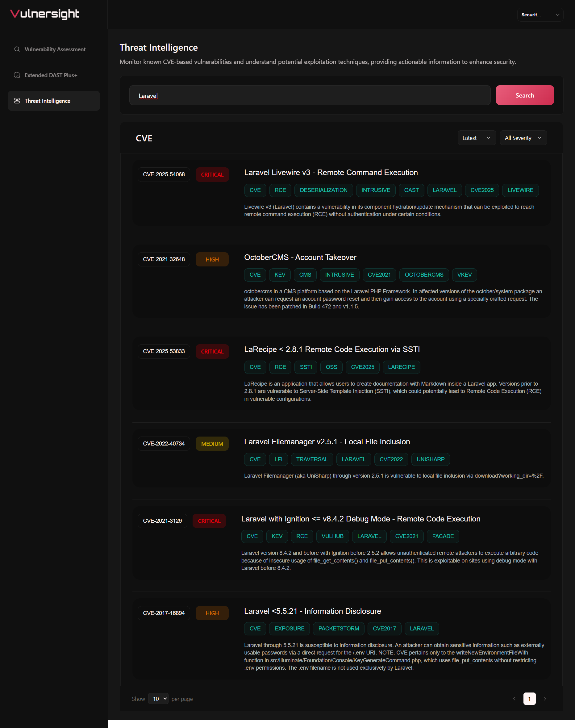Click the PACKETSTORM tag
Screen dimensions: 575x728
pyautogui.click(x=338, y=628)
